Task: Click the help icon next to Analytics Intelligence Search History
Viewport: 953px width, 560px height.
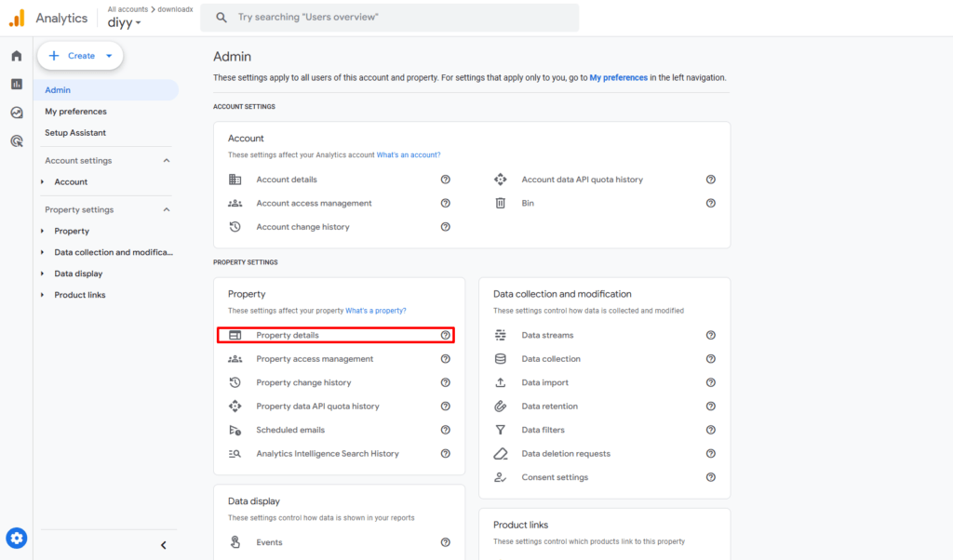Action: 446,454
